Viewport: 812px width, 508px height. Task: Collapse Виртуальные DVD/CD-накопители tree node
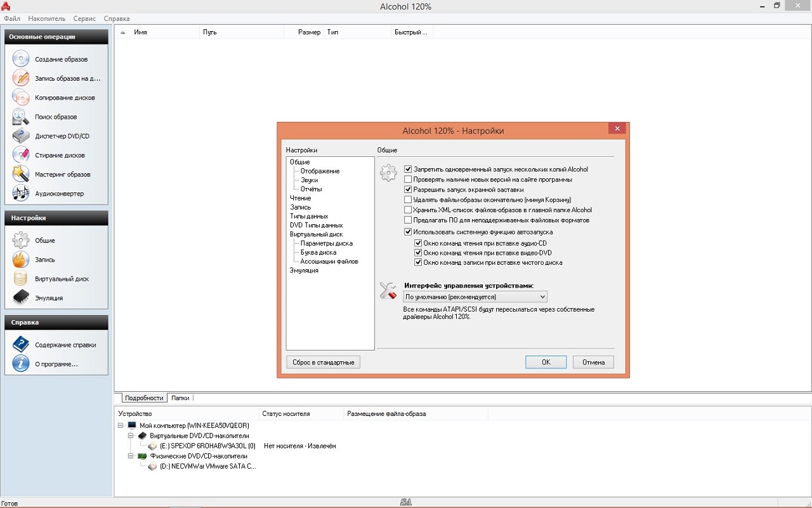click(x=131, y=436)
